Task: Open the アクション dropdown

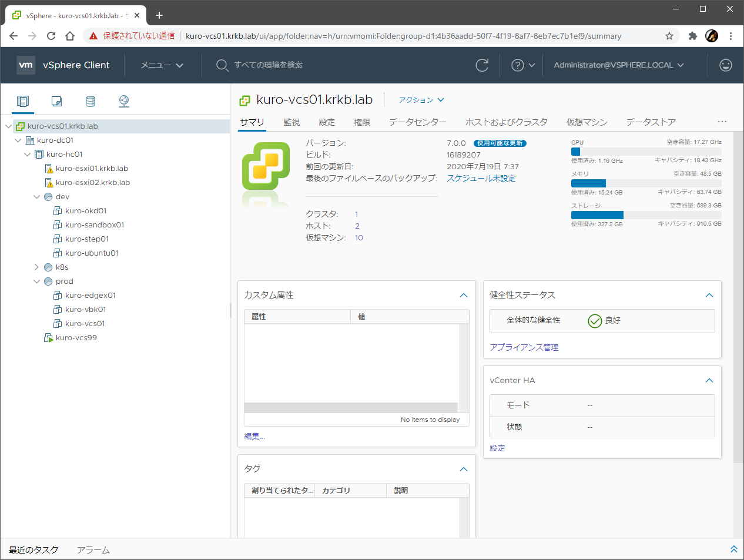Action: 421,100
